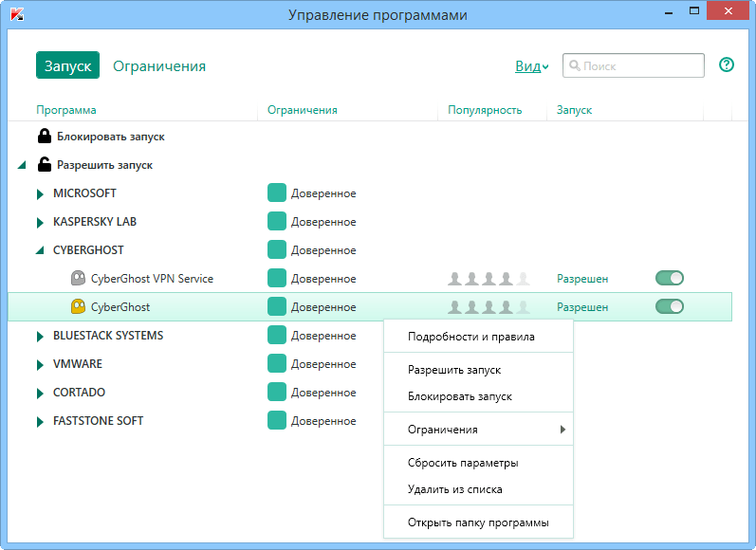Switch to the Запуск tab
The width and height of the screenshot is (756, 550).
click(x=67, y=65)
